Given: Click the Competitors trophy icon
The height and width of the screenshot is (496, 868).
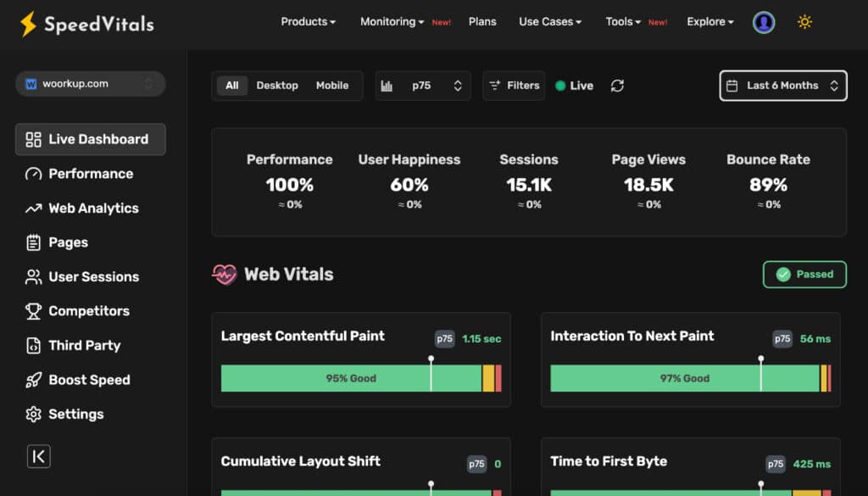Looking at the screenshot, I should [33, 311].
